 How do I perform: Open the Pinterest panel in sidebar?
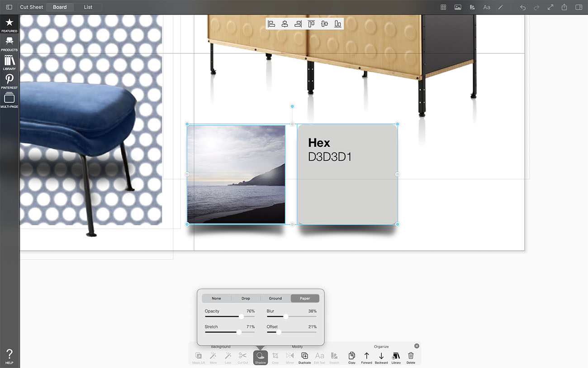click(x=9, y=81)
